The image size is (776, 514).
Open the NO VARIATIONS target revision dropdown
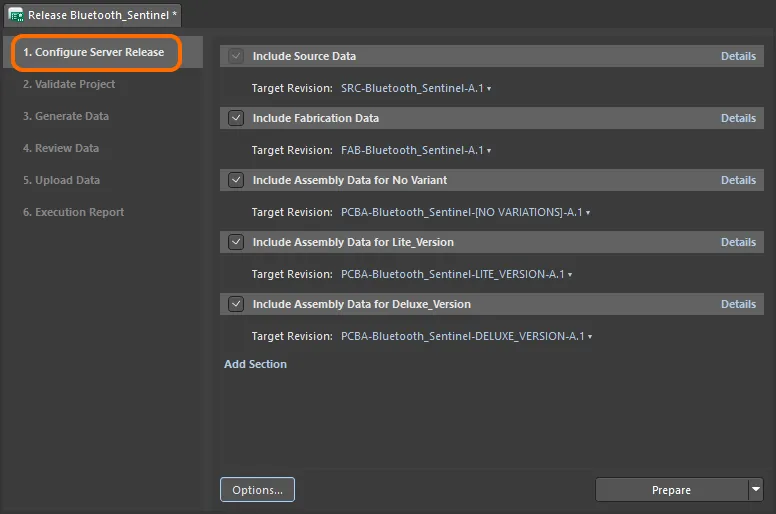tap(466, 212)
